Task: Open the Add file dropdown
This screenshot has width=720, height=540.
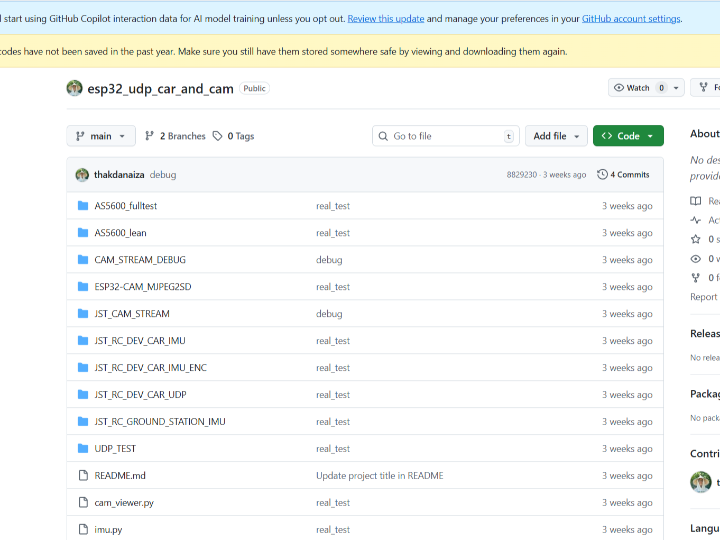Action: tap(556, 136)
